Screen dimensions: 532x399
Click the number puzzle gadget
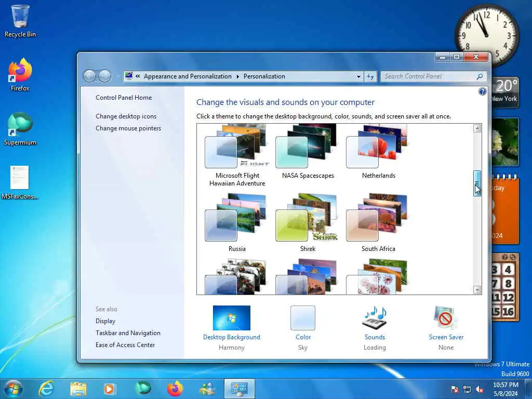pos(505,287)
